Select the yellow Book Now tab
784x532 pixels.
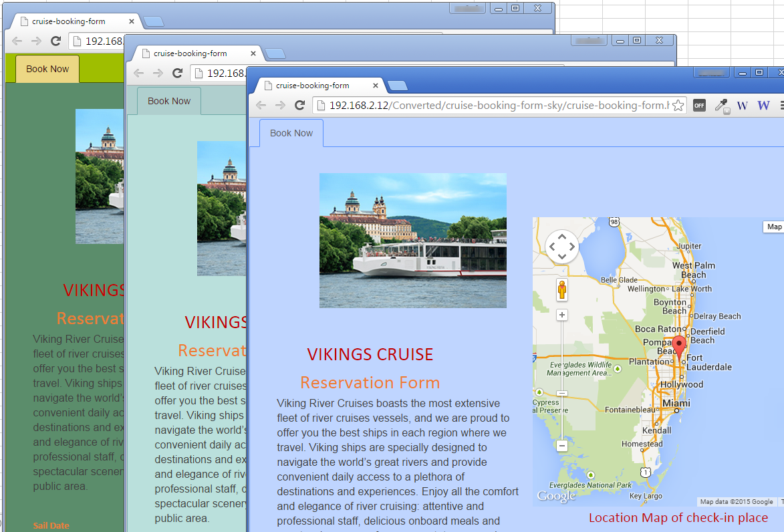click(x=47, y=69)
